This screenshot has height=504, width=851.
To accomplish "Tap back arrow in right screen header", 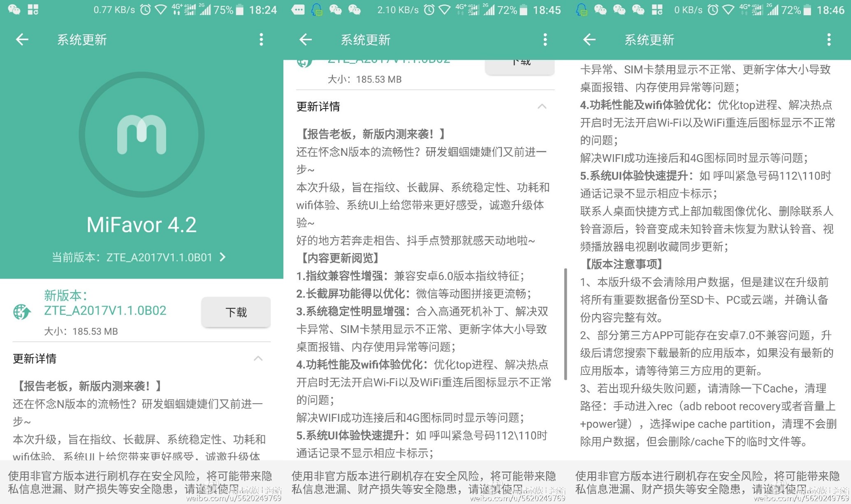I will coord(589,39).
